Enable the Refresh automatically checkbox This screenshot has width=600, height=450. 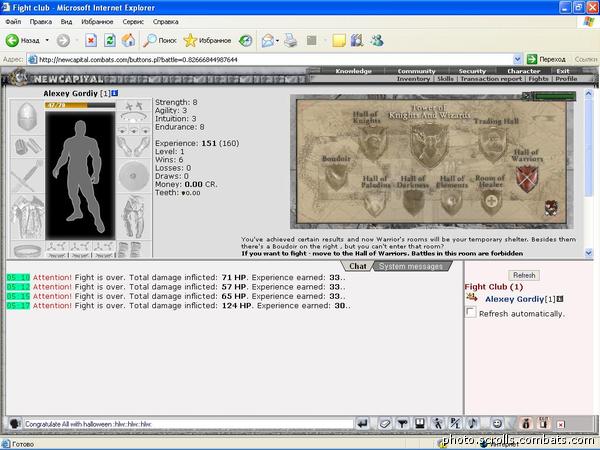(x=471, y=312)
